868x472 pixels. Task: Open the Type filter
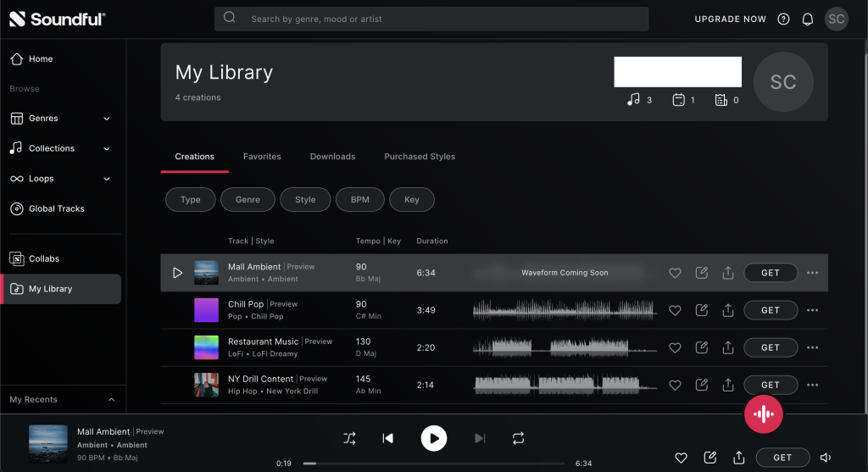coord(191,200)
